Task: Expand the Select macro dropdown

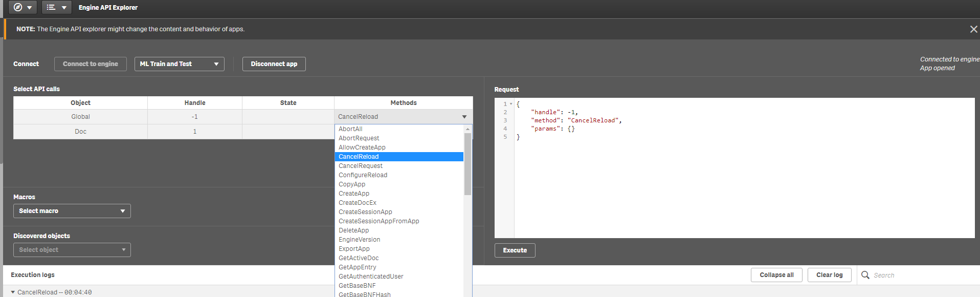Action: pyautogui.click(x=72, y=211)
